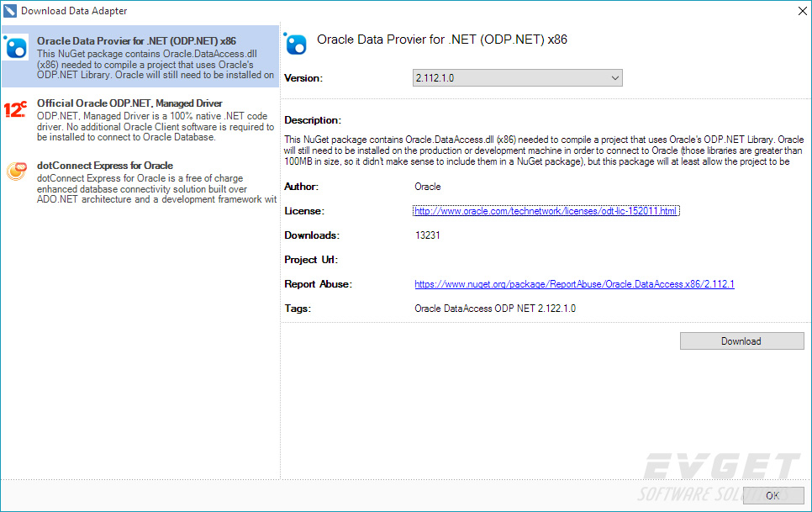
Task: Click the package icon beside the details title
Action: [296, 44]
